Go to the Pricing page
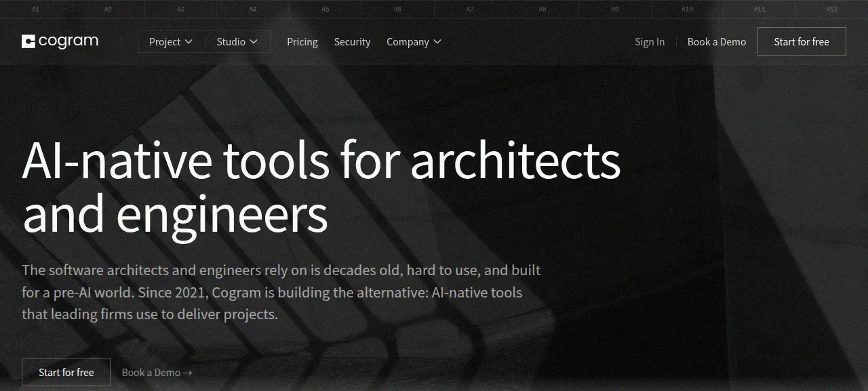This screenshot has width=868, height=391. pos(302,41)
